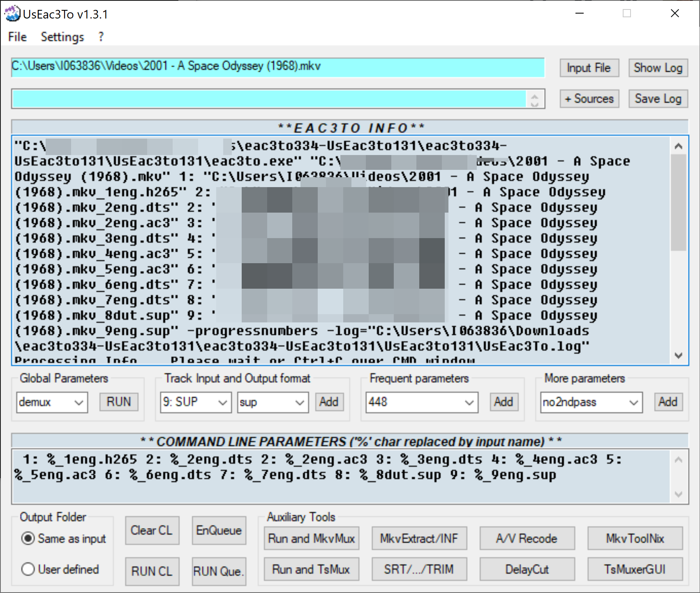This screenshot has height=593, width=700.
Task: Click the Run and MkvMux button
Action: 312,538
